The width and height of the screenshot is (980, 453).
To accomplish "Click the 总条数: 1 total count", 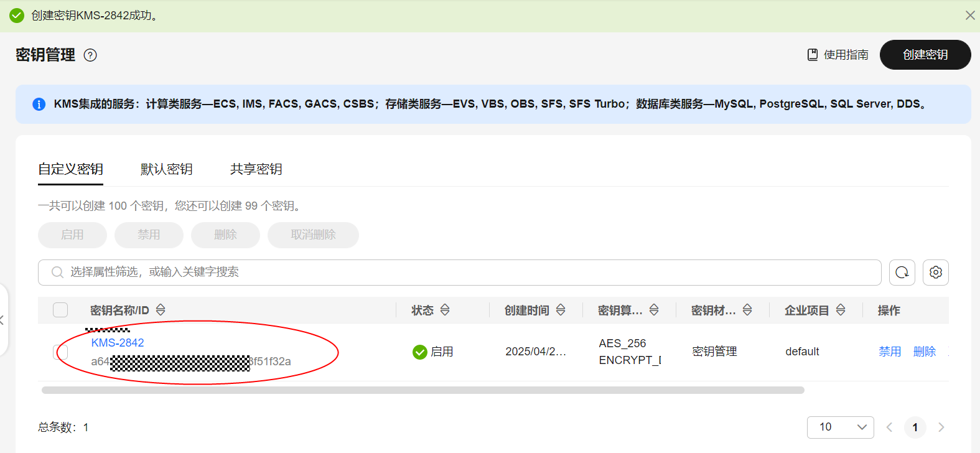I will tap(63, 427).
